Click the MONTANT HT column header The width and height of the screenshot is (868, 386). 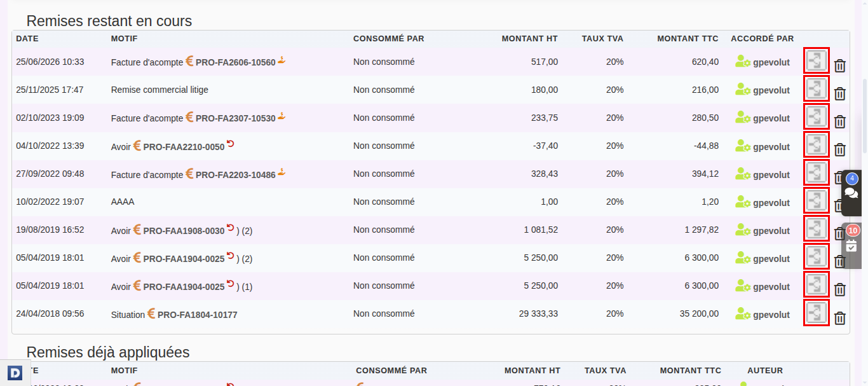529,38
